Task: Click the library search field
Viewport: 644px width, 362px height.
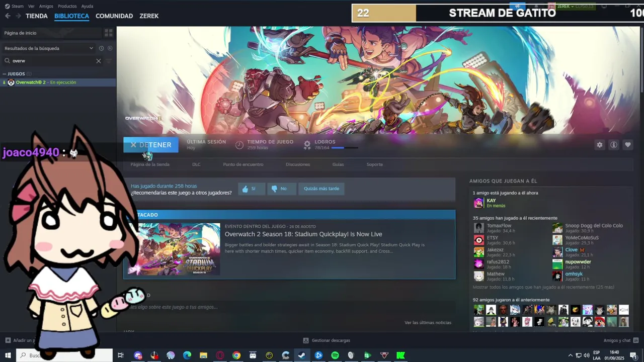Action: 53,61
